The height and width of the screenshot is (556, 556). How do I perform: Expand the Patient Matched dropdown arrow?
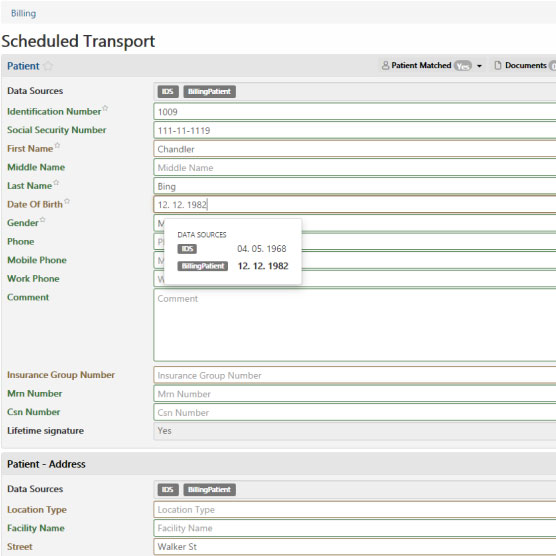click(x=479, y=66)
